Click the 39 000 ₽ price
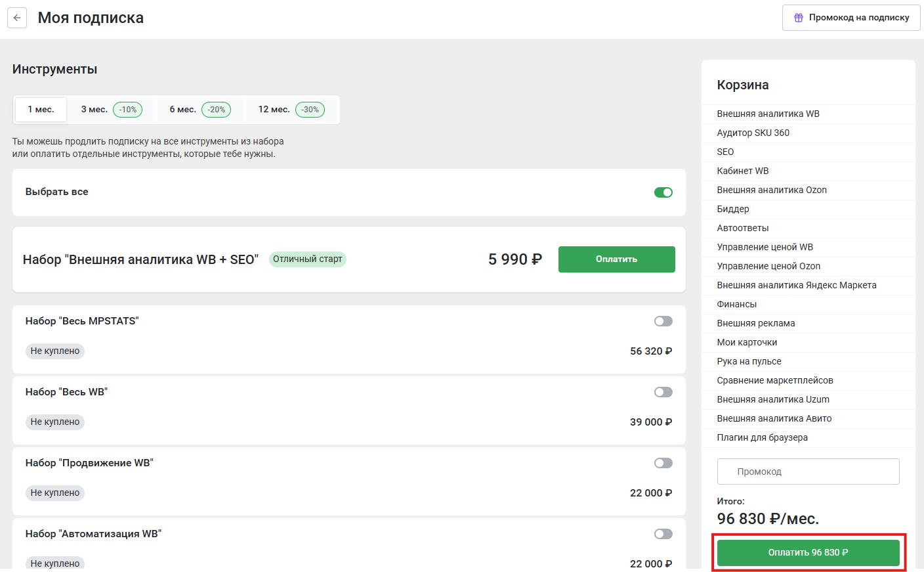This screenshot has height=572, width=924. 651,422
